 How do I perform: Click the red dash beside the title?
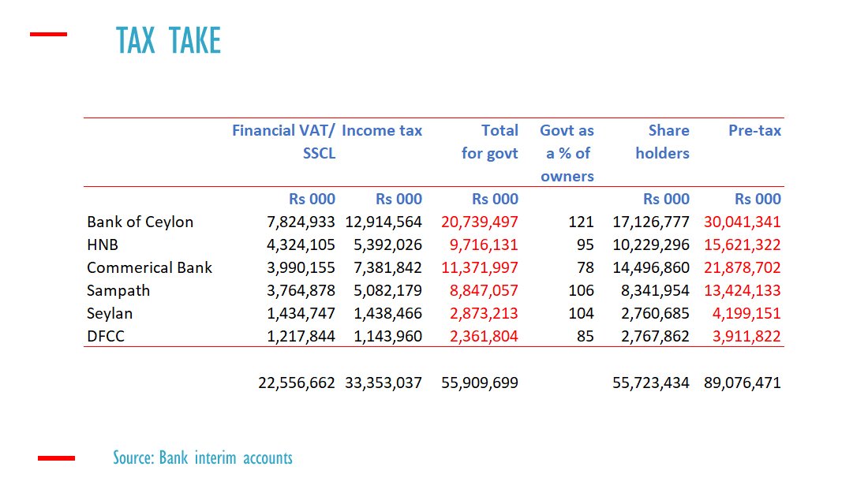[x=48, y=35]
